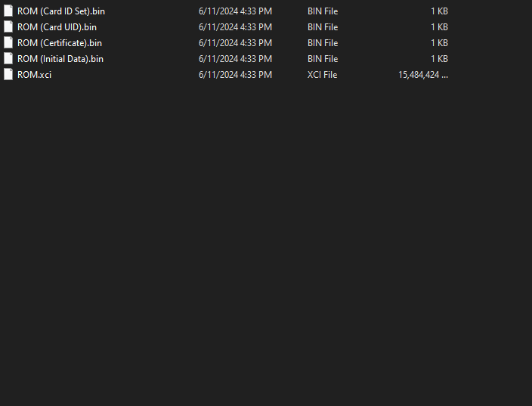Image resolution: width=532 pixels, height=406 pixels.
Task: Select the file named ROM (Card UID).bin
Action: (57, 27)
